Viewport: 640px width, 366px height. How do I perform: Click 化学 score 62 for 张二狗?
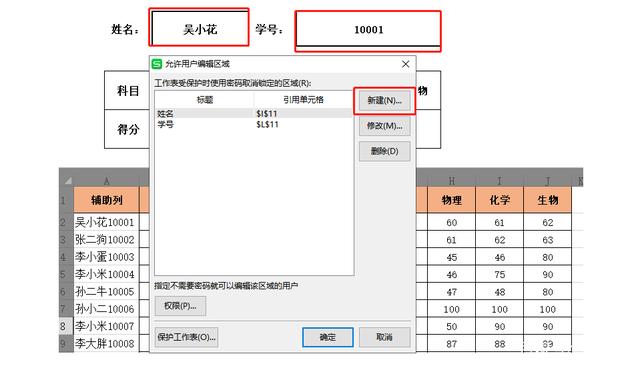click(500, 240)
